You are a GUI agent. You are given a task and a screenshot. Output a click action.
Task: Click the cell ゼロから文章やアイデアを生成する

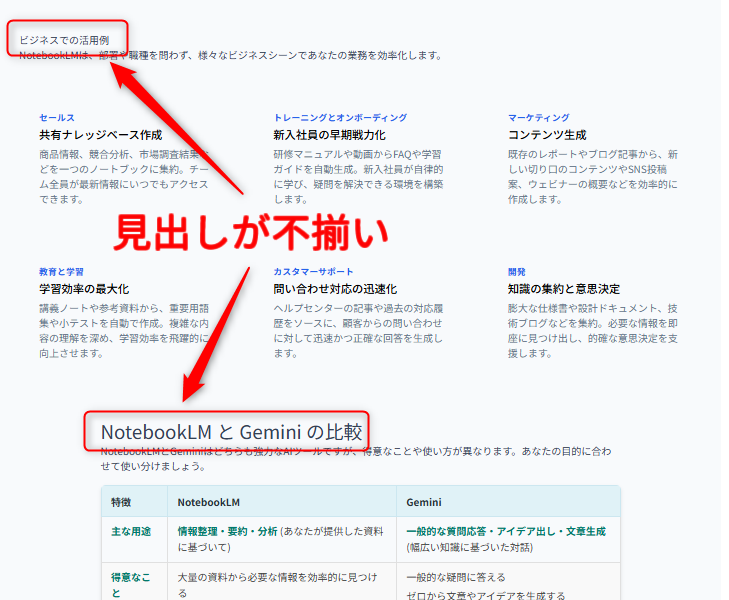pos(486,595)
